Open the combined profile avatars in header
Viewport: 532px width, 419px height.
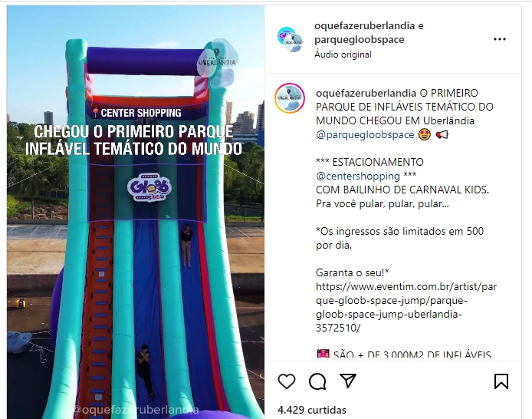point(290,39)
